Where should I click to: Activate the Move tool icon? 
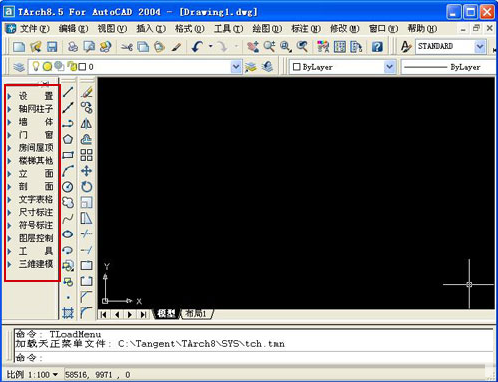(86, 171)
